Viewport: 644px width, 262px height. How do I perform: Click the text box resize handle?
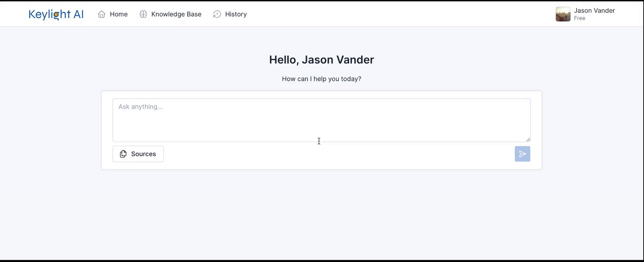[x=528, y=139]
